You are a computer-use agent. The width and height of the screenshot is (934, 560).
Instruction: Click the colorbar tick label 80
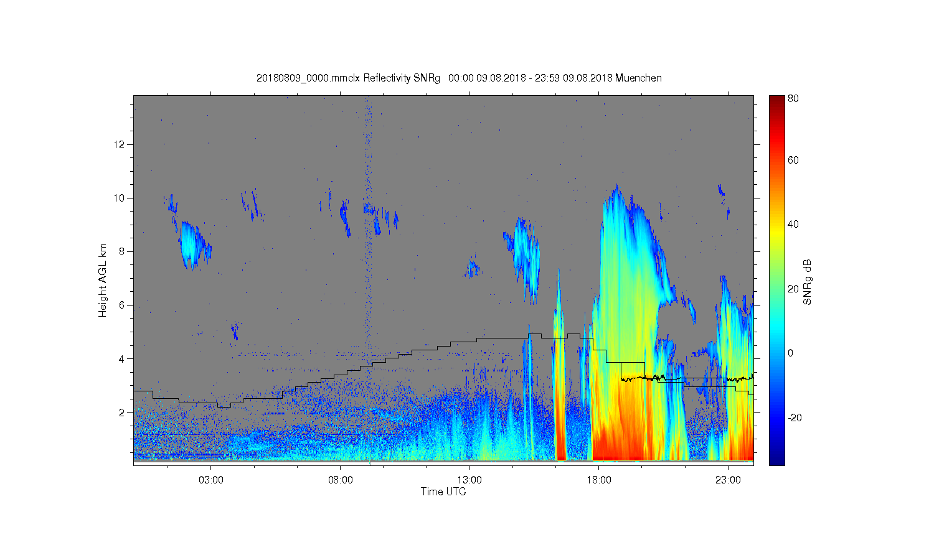click(793, 98)
